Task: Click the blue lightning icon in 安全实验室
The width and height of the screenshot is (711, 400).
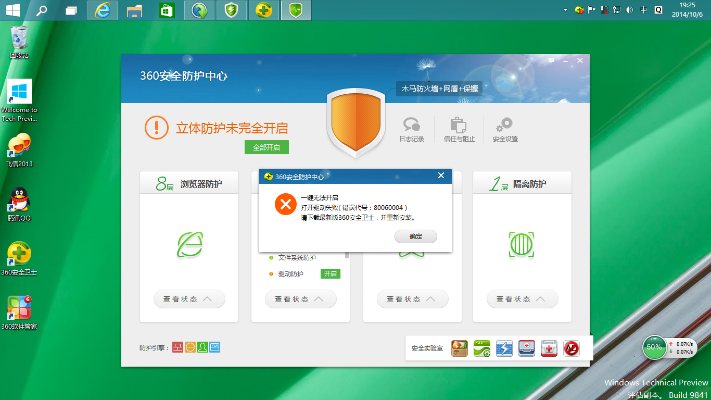Action: tap(505, 348)
